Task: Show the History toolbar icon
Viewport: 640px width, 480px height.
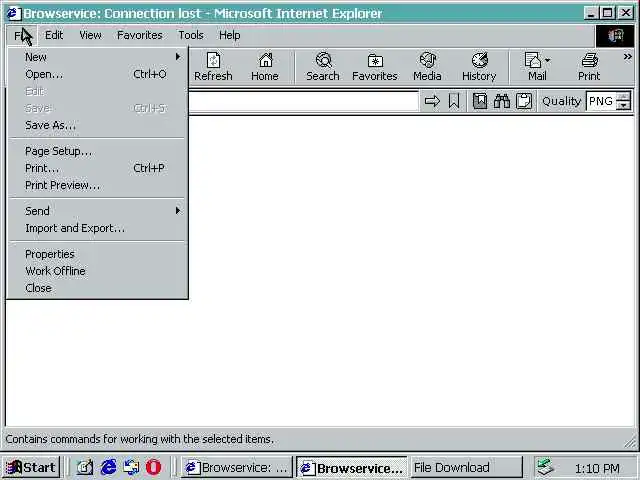Action: pos(479,67)
